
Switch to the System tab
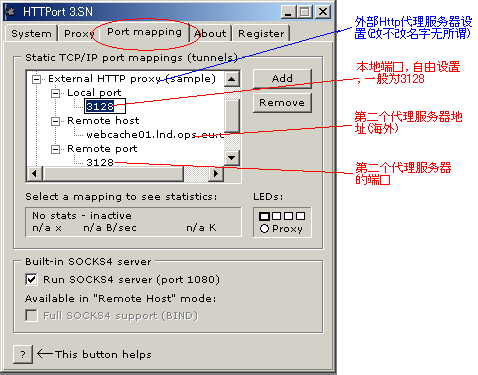[x=31, y=34]
